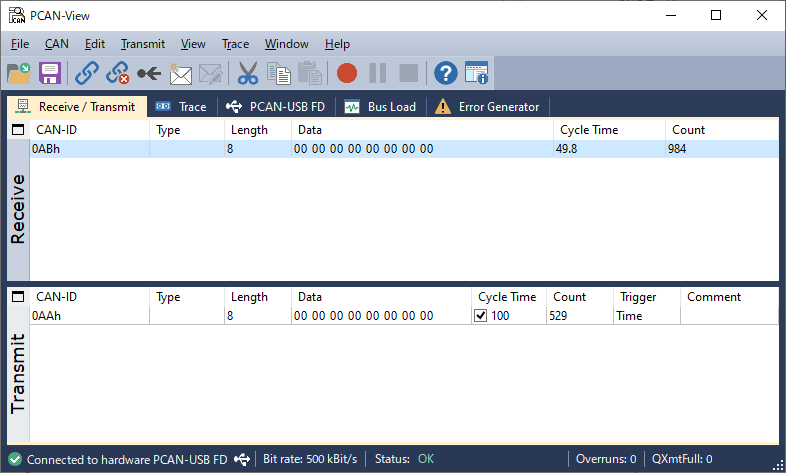Image resolution: width=786 pixels, height=473 pixels.
Task: Click the Stop trace square button
Action: pos(409,73)
